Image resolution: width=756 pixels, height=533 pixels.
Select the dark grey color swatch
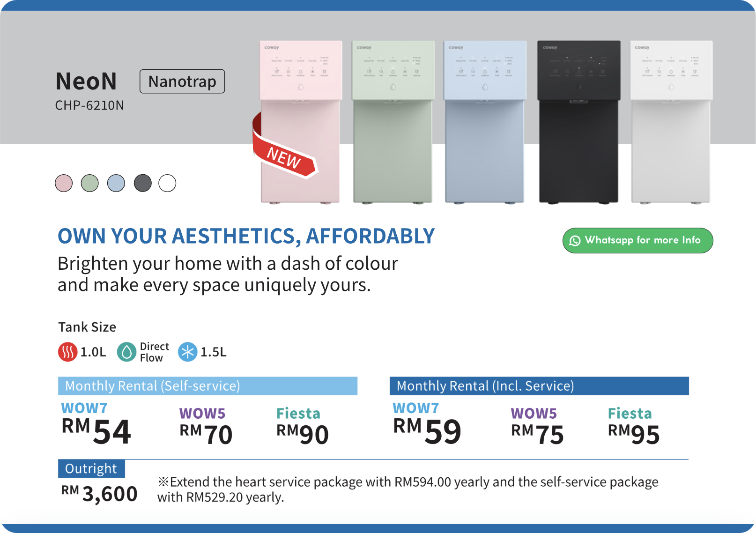(143, 183)
